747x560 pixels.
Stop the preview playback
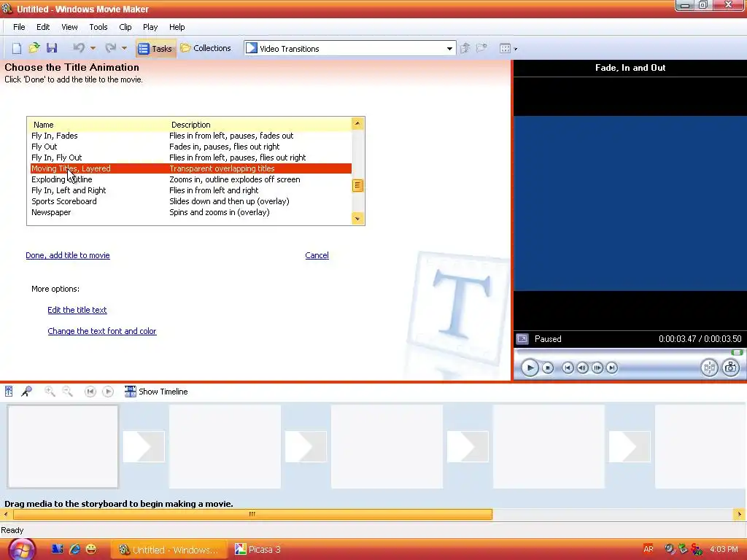pyautogui.click(x=548, y=367)
